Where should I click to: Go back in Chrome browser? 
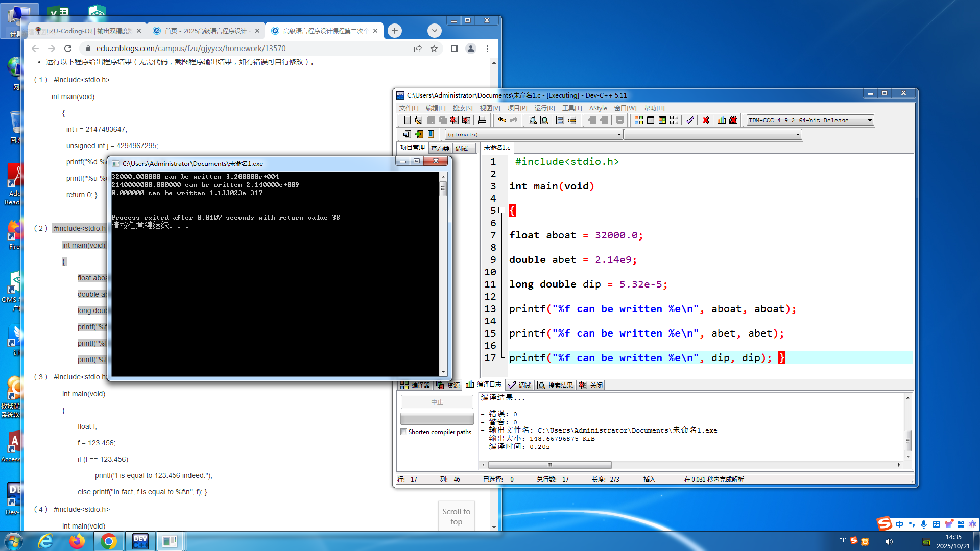[35, 49]
